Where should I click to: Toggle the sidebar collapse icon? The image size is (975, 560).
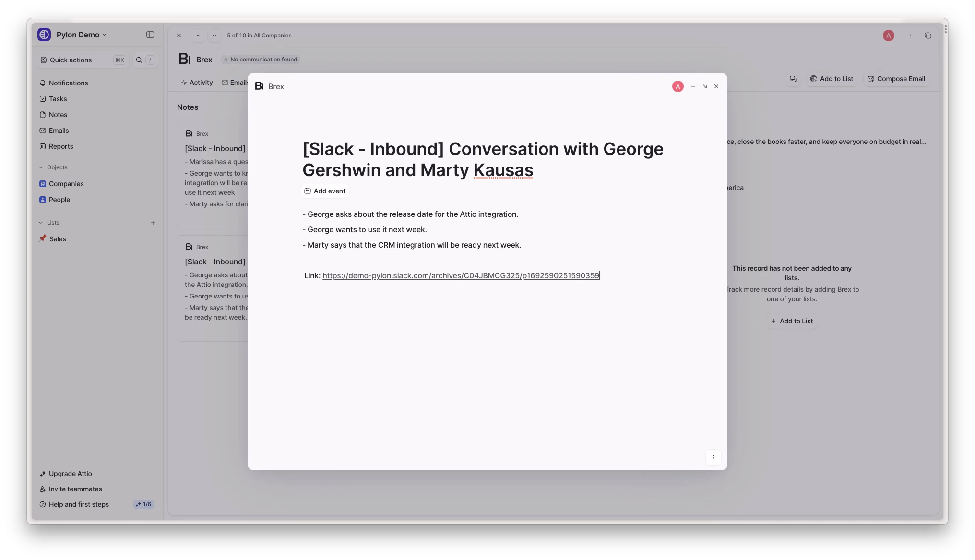(150, 35)
